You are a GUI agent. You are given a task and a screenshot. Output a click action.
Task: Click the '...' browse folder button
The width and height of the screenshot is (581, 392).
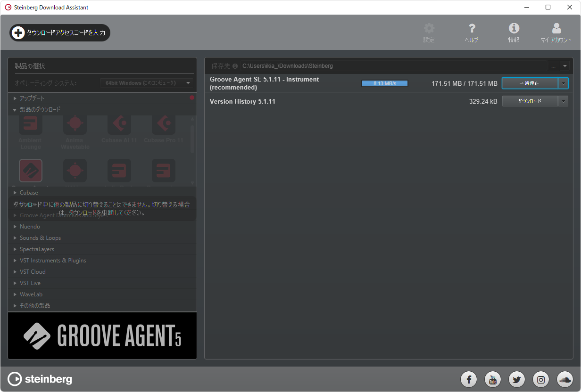(554, 66)
